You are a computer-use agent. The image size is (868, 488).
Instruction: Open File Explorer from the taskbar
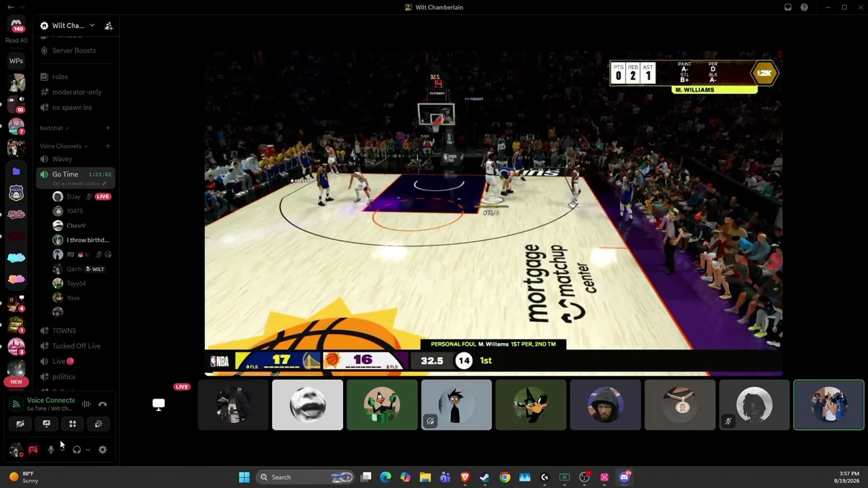(425, 477)
